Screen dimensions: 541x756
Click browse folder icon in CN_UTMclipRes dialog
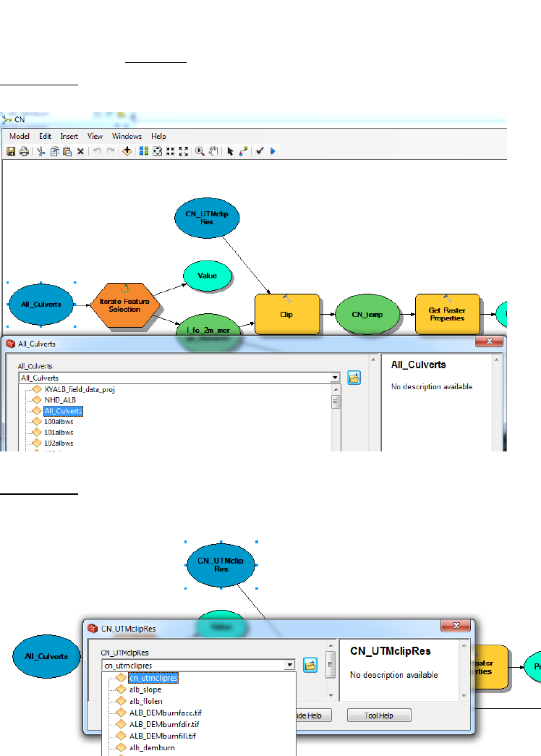pos(310,666)
